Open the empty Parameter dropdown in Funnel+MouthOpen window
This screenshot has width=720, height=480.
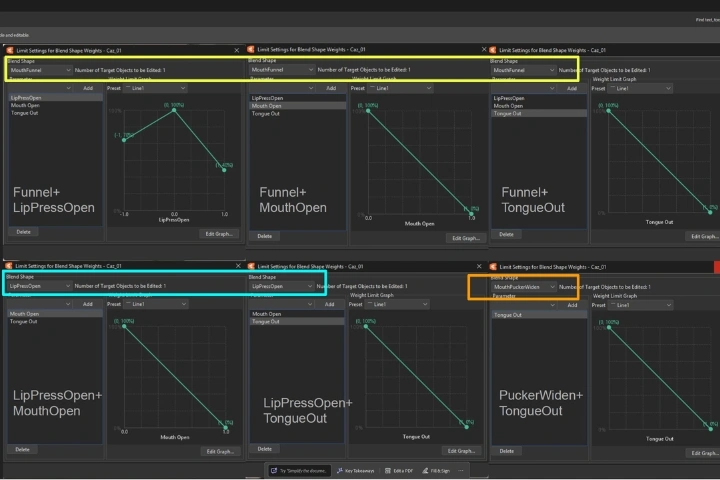pyautogui.click(x=282, y=88)
